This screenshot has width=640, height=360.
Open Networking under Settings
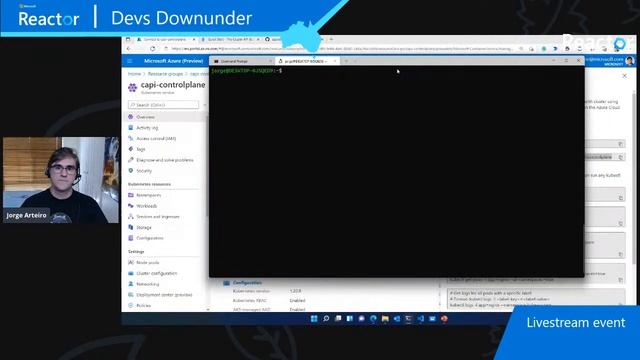148,284
